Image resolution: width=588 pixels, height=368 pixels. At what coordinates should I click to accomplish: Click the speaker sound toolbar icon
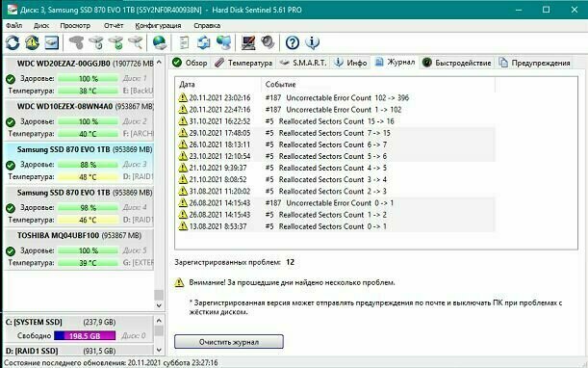tap(268, 42)
